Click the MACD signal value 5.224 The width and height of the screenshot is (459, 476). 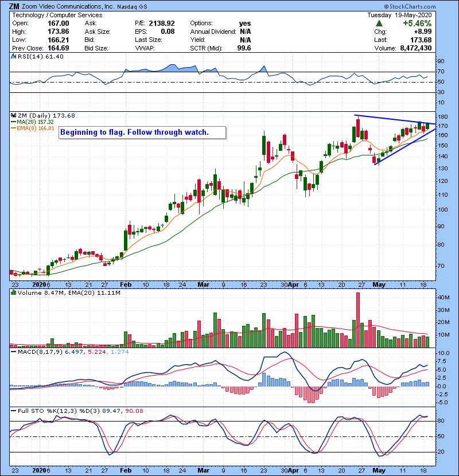coord(96,352)
